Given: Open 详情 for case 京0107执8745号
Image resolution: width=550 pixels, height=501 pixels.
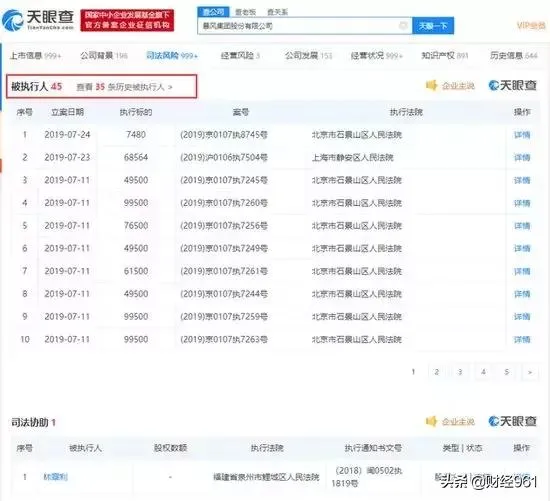Looking at the screenshot, I should [522, 135].
